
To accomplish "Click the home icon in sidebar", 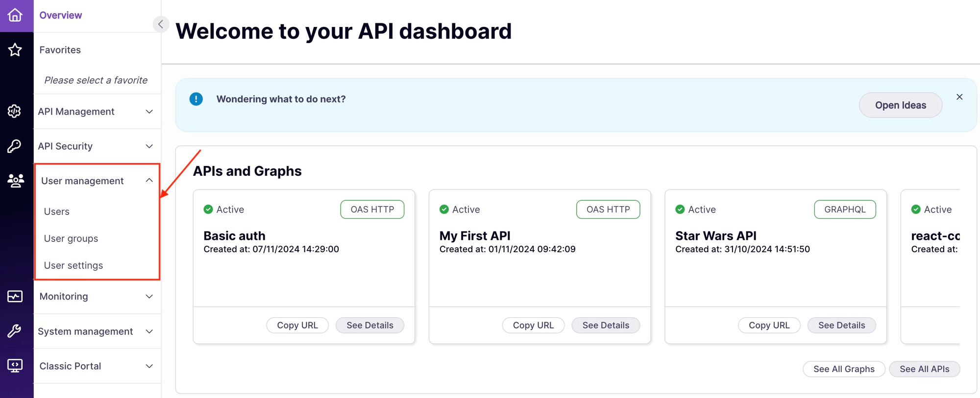I will [15, 15].
